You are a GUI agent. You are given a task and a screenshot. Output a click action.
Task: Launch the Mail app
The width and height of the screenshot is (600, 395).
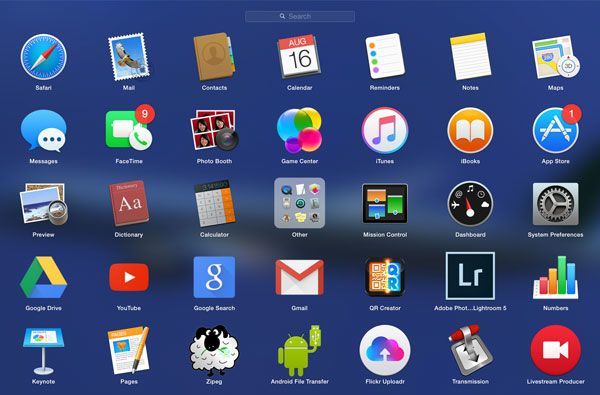coord(129,57)
